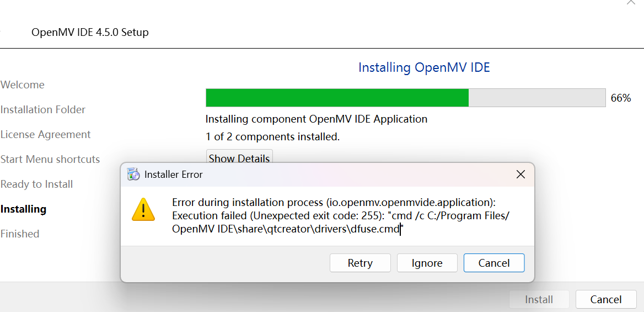Cancel the OpenMV IDE setup wizard
Viewport: 644px width, 312px height.
(x=606, y=299)
